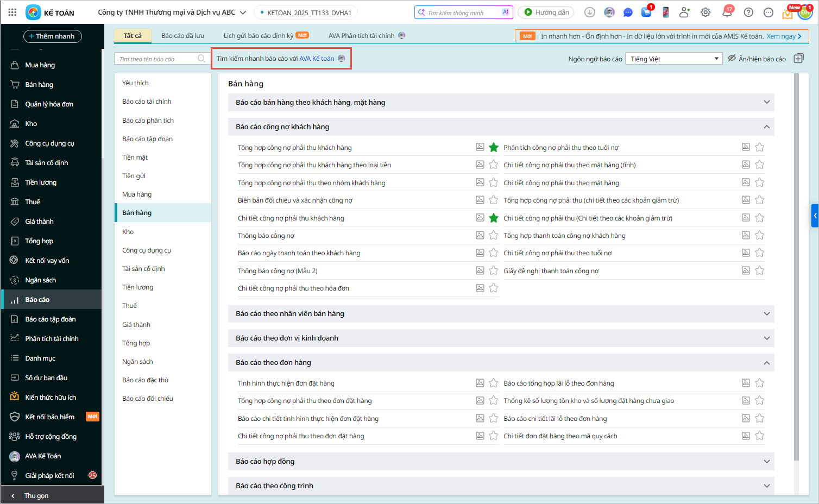Select Tiền lương in the left sidebar menu

41,182
